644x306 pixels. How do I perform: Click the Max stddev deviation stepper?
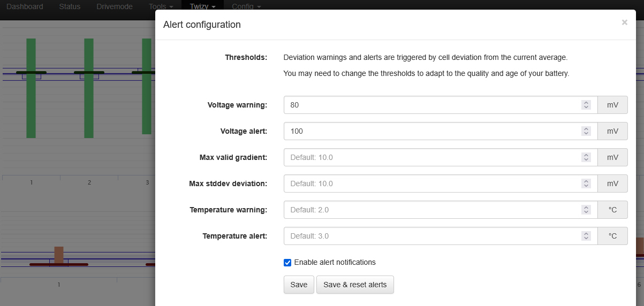coord(586,183)
